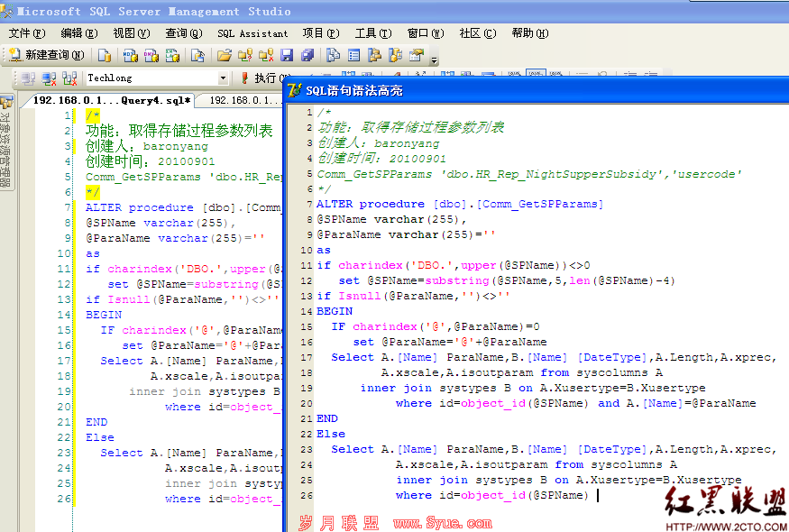Open the 查询(Q) menu

(184, 33)
